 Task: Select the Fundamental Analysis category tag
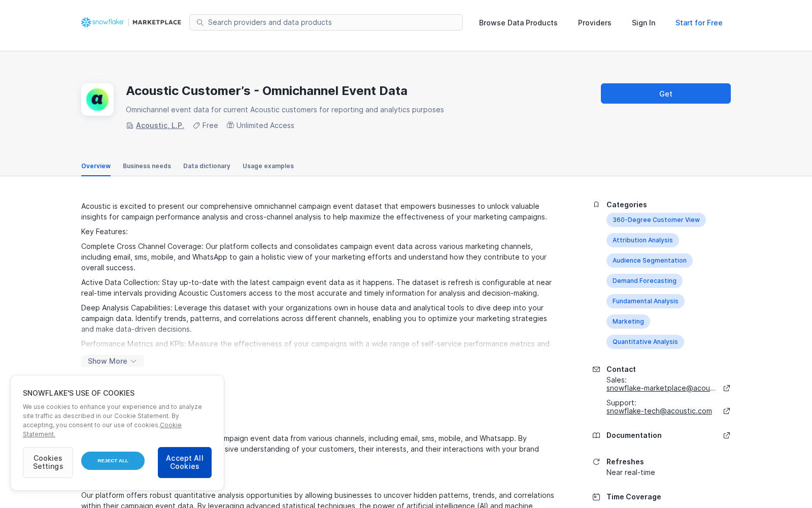[x=645, y=301]
